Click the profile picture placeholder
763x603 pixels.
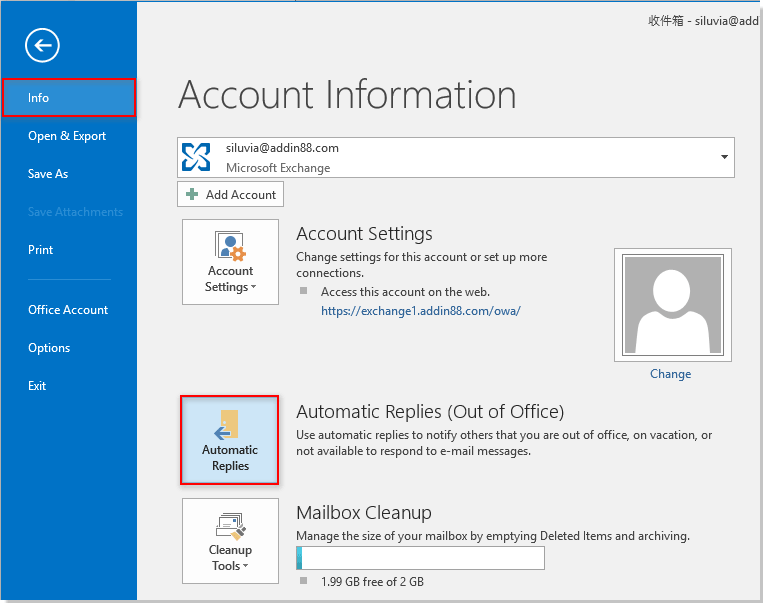(673, 305)
